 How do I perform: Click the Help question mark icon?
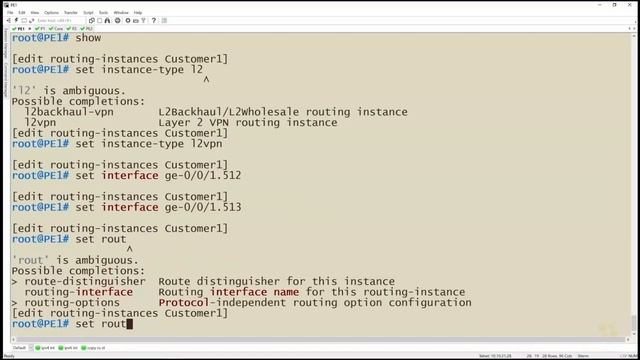(x=154, y=20)
